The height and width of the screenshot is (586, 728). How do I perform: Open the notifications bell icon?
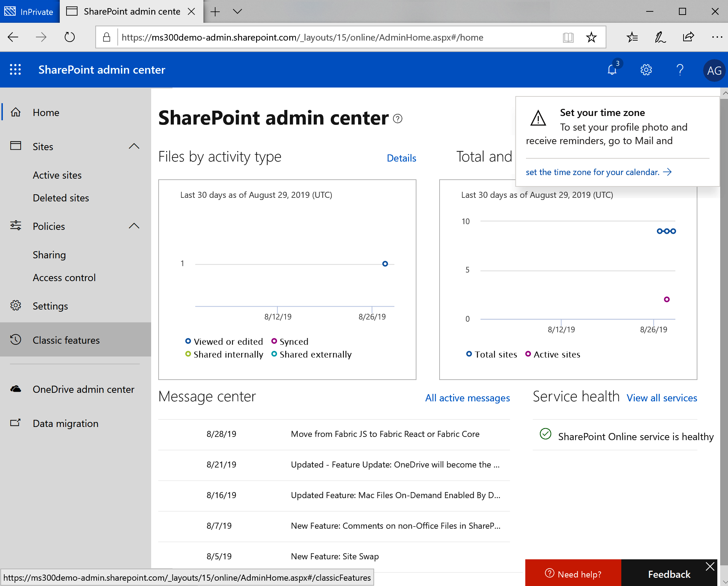click(612, 70)
